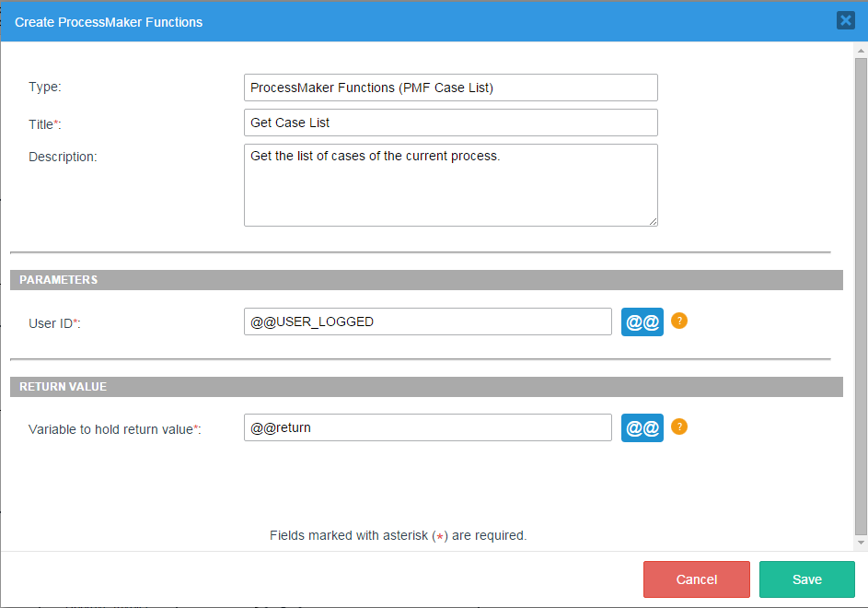This screenshot has height=608, width=868.
Task: Show help for User ID parameter
Action: point(679,321)
